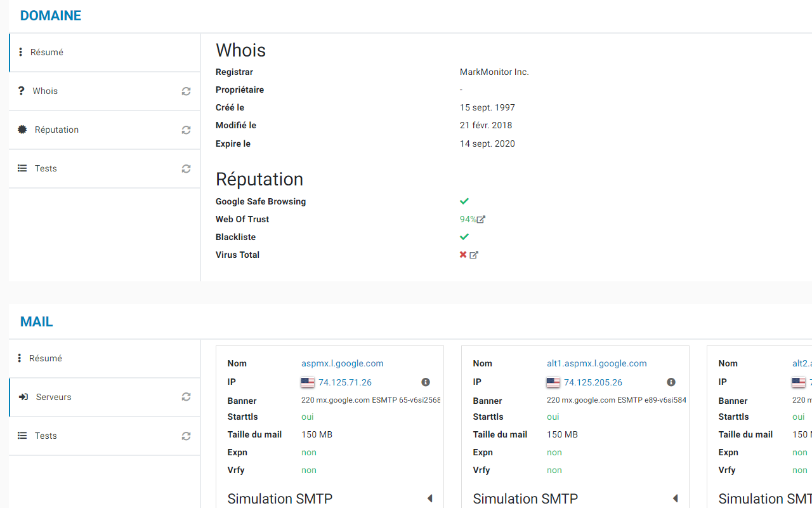Click the refresh icon next to Réputation
Viewport: 812px width, 508px height.
click(186, 130)
